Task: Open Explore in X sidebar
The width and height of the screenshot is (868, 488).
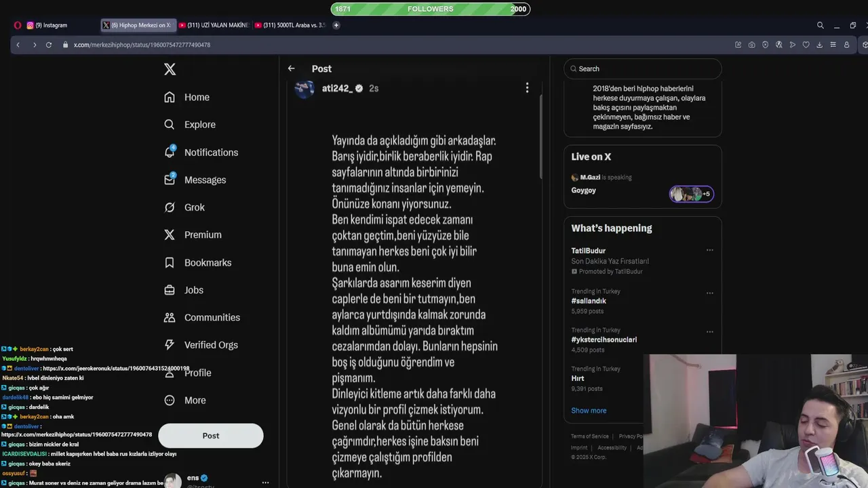Action: [191, 125]
